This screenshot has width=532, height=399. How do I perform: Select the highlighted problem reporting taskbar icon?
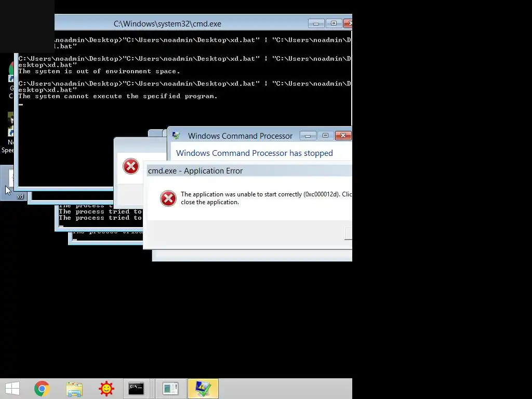pyautogui.click(x=203, y=389)
